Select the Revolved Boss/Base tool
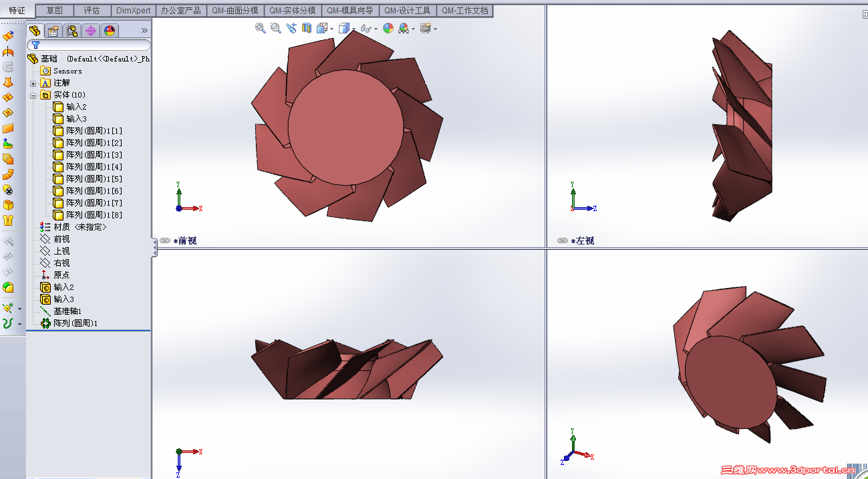This screenshot has width=868, height=479. [8, 51]
